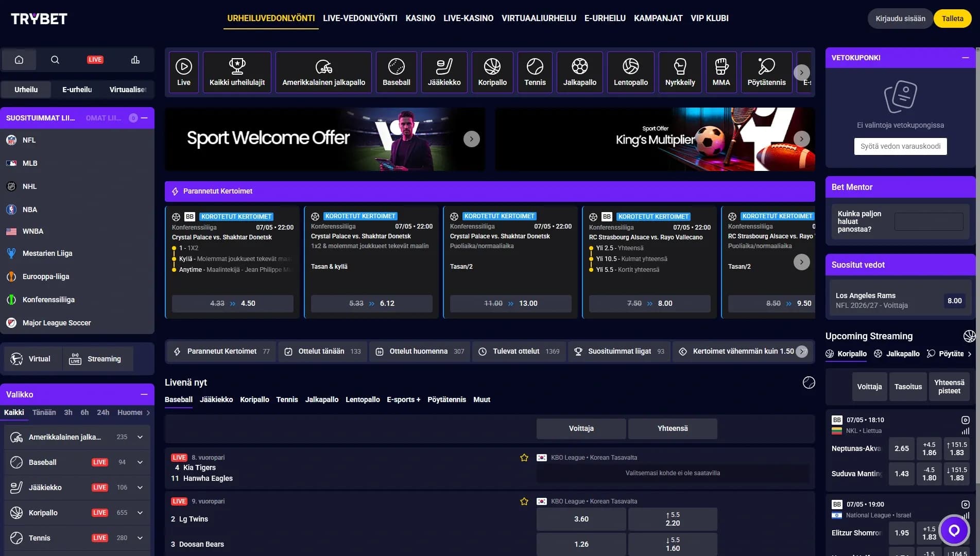Click the NBA league logo
The width and height of the screenshot is (980, 556).
pos(11,210)
